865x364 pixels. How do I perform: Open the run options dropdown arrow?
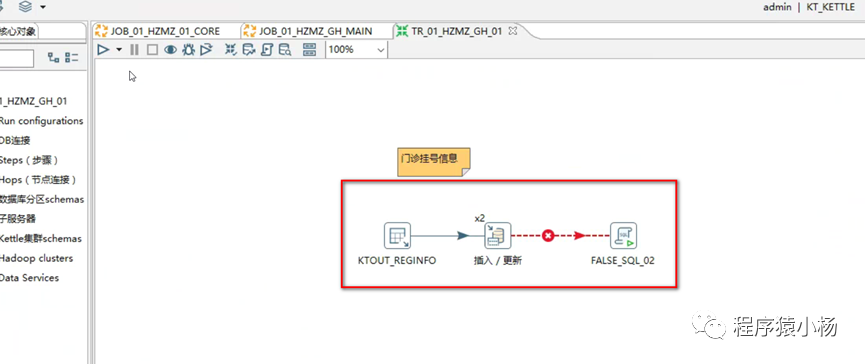[119, 50]
